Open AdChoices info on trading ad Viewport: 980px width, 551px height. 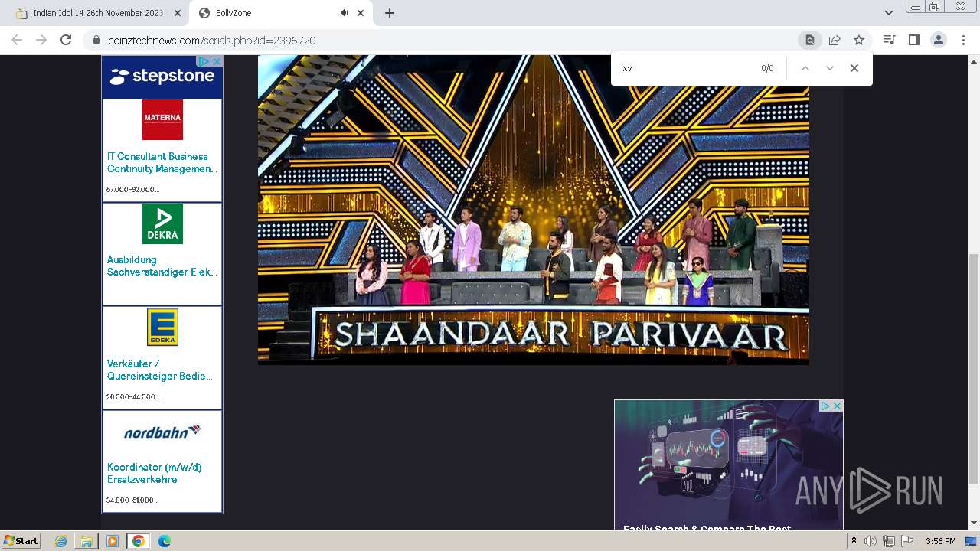click(825, 406)
